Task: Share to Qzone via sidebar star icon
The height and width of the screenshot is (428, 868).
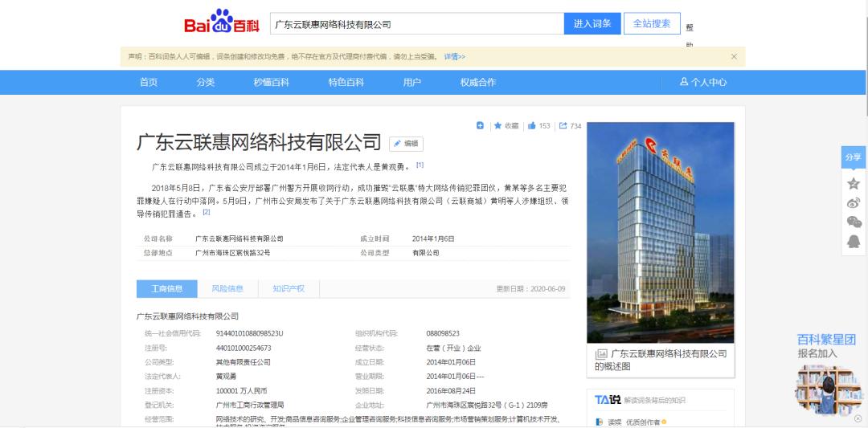Action: tap(854, 184)
